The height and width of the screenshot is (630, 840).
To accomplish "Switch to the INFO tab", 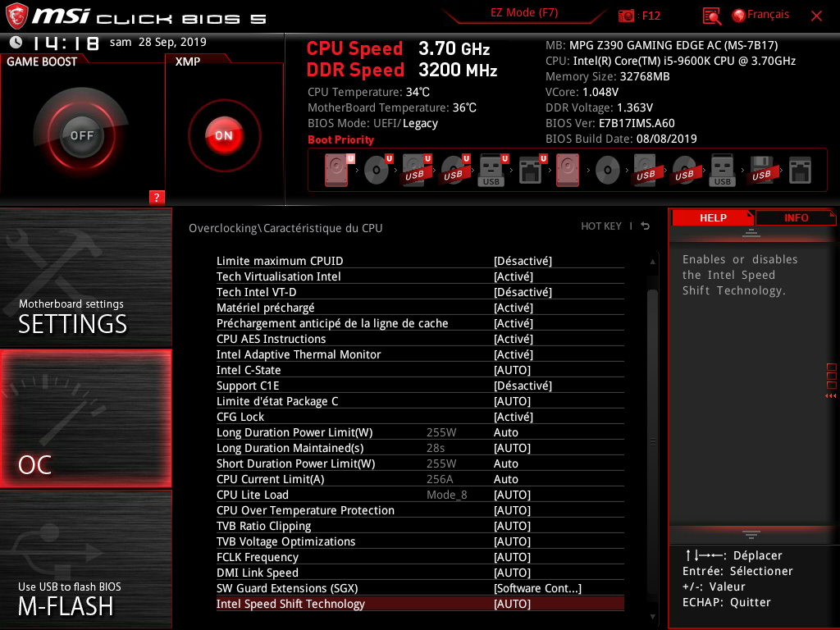I will coord(796,217).
